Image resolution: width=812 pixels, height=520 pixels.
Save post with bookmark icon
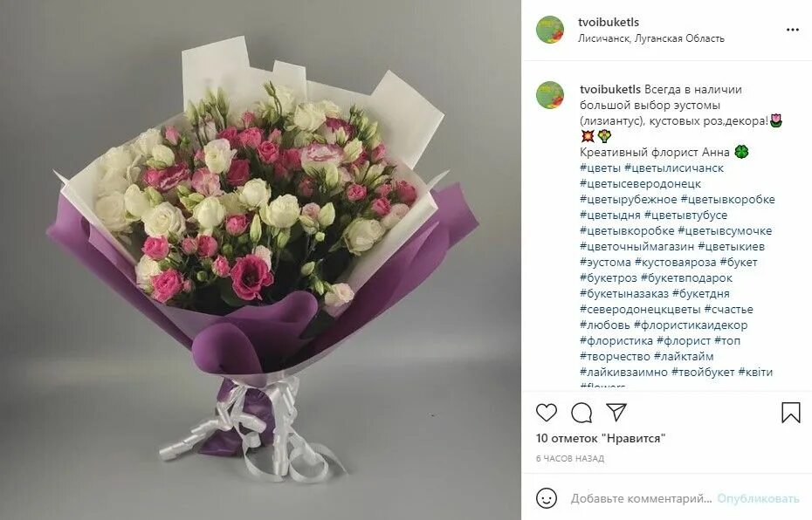click(791, 413)
